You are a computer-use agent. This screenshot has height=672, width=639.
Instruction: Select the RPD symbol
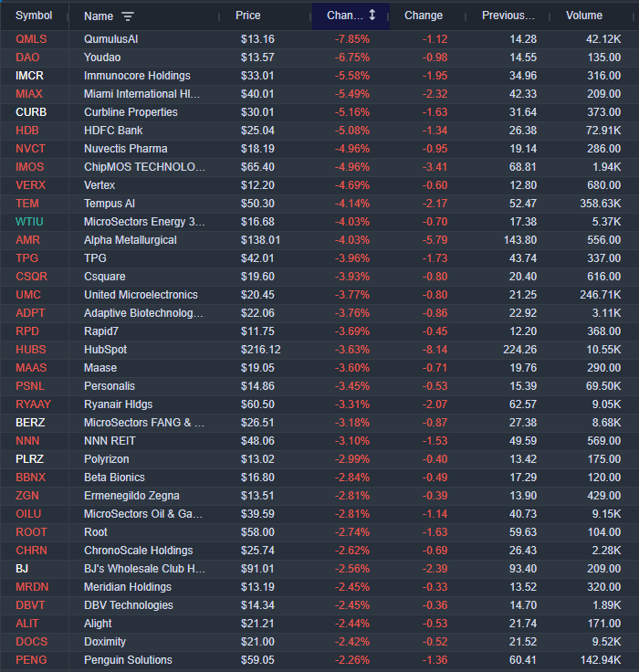pyautogui.click(x=27, y=331)
